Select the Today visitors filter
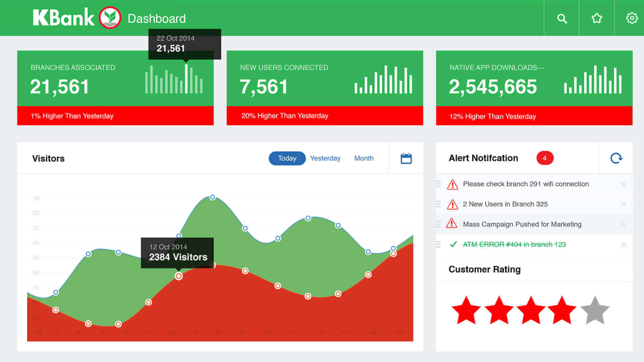644x362 pixels. pos(287,158)
